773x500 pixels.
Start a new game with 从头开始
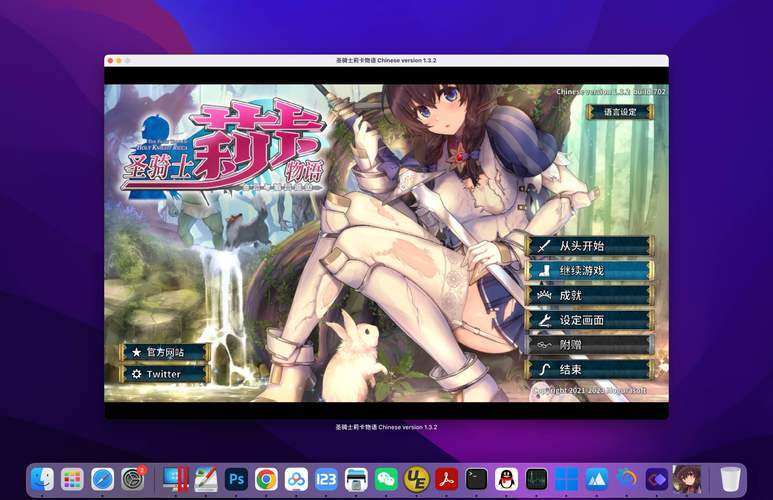[590, 246]
